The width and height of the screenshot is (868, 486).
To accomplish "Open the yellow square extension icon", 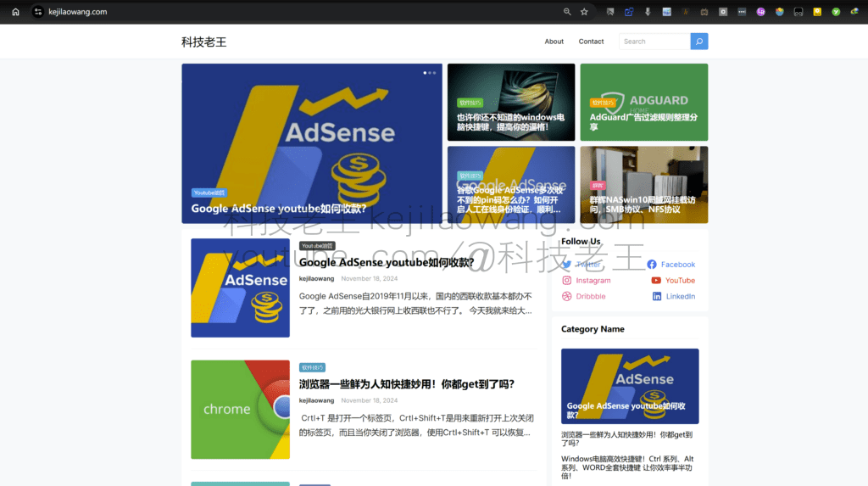I will click(x=817, y=12).
